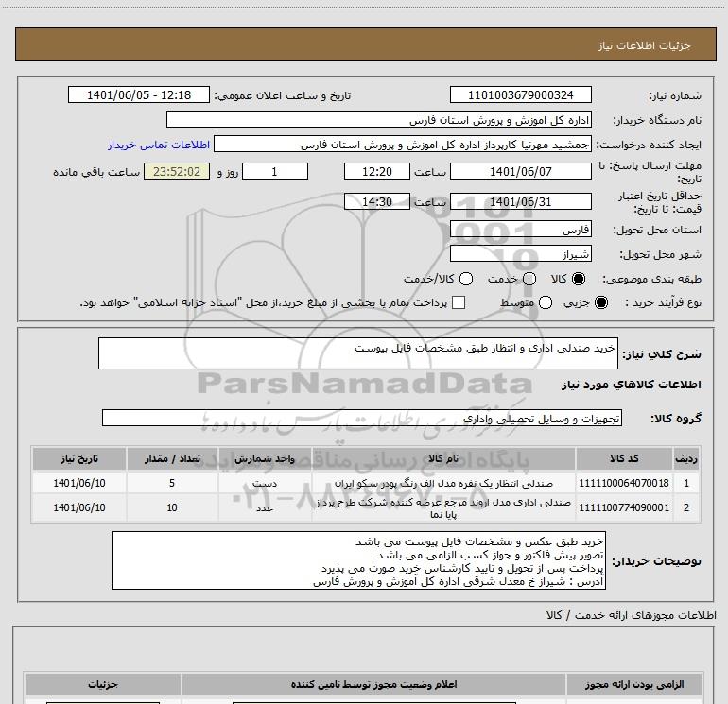728x704 pixels.
Task: Toggle the اسناد خزانه اسلامی payment checkbox
Action: point(459,302)
